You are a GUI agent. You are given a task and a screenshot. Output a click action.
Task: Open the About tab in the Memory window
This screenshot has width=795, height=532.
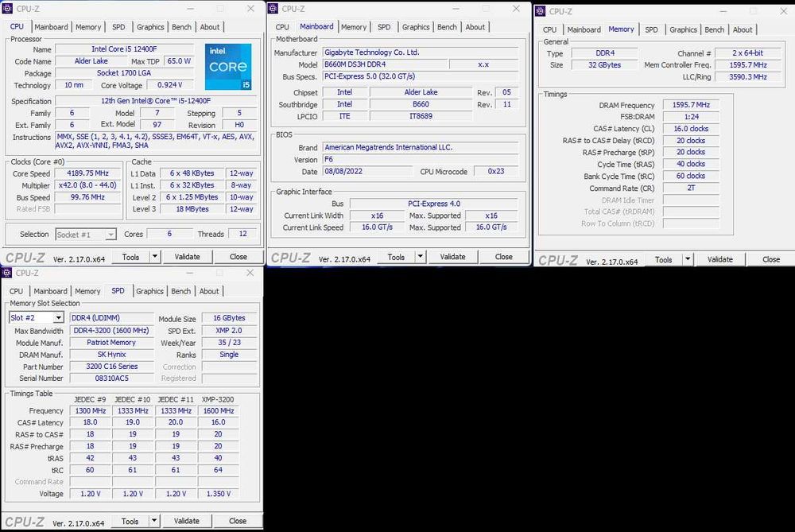point(743,30)
